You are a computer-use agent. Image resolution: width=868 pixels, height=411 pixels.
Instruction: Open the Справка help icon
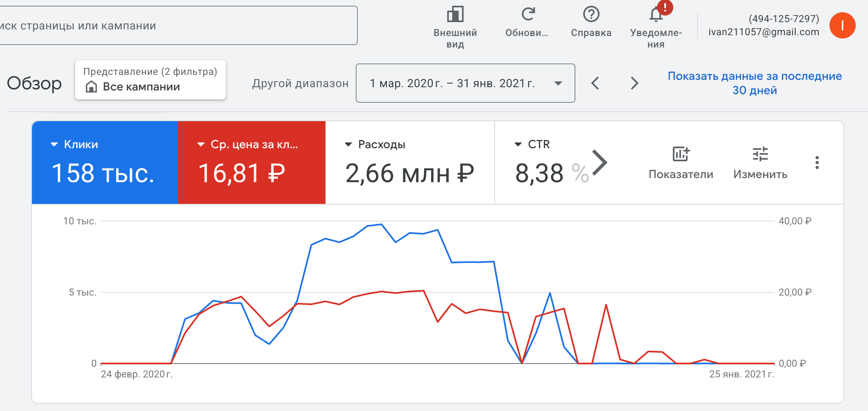click(x=591, y=14)
